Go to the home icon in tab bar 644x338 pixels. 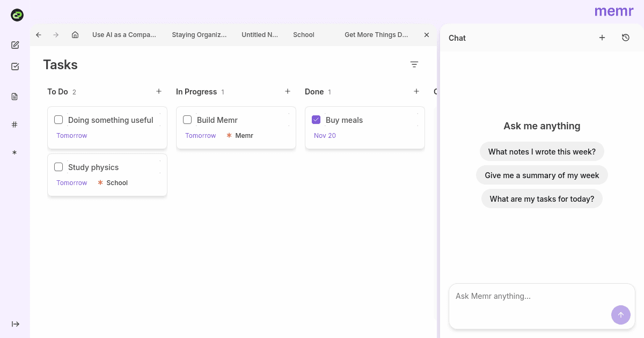click(75, 35)
